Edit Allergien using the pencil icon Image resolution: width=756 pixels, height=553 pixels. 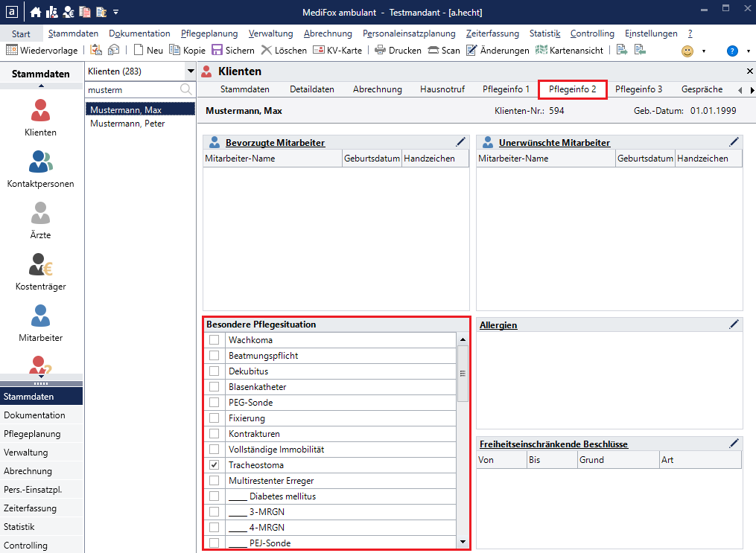pos(734,325)
